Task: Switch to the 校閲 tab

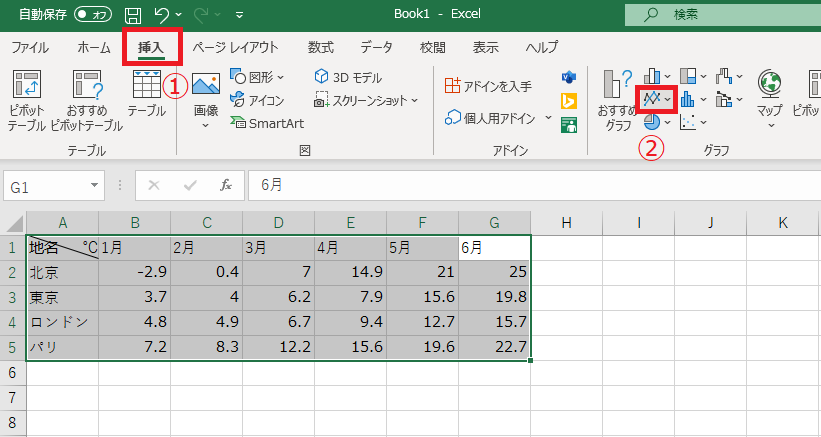Action: point(432,47)
